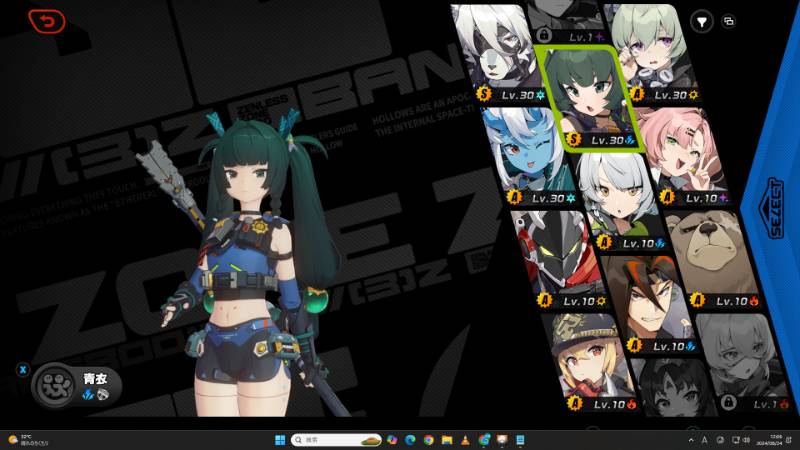Click electric attribute icon under 青衣 name
800x450 pixels.
[x=88, y=394]
